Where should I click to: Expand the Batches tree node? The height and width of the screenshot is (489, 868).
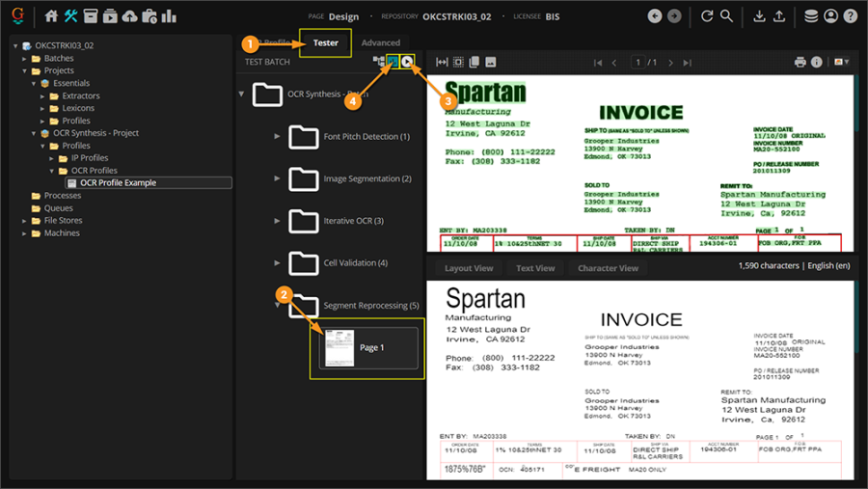coord(24,58)
